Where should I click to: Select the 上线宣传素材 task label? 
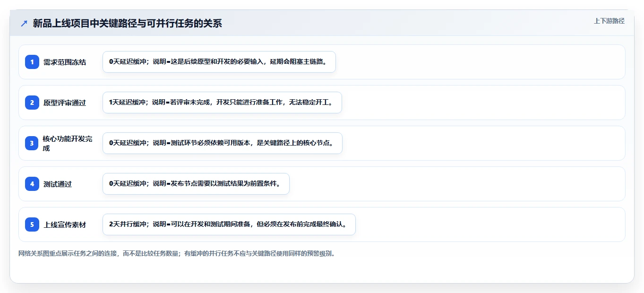65,224
